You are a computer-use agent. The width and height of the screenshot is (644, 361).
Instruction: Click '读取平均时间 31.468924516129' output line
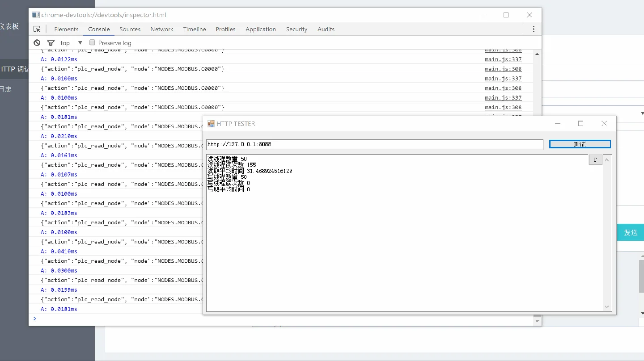[250, 171]
